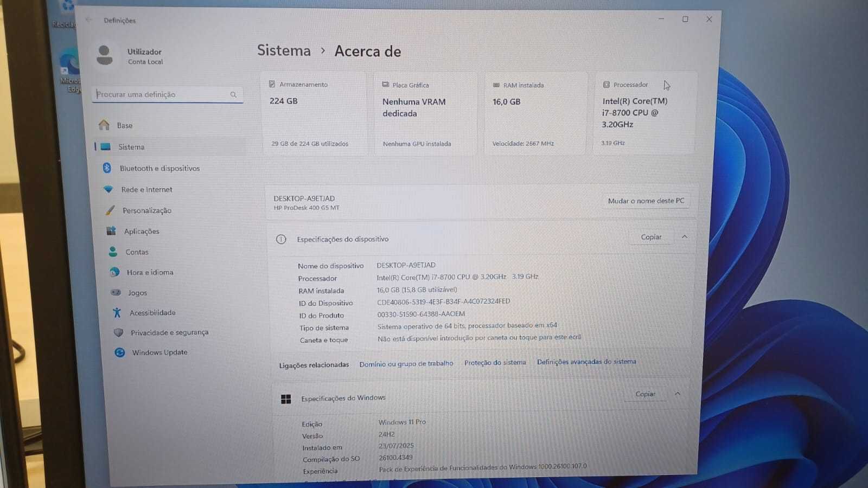Click the Armazenamento card icon
This screenshot has height=488, width=868.
coord(272,84)
